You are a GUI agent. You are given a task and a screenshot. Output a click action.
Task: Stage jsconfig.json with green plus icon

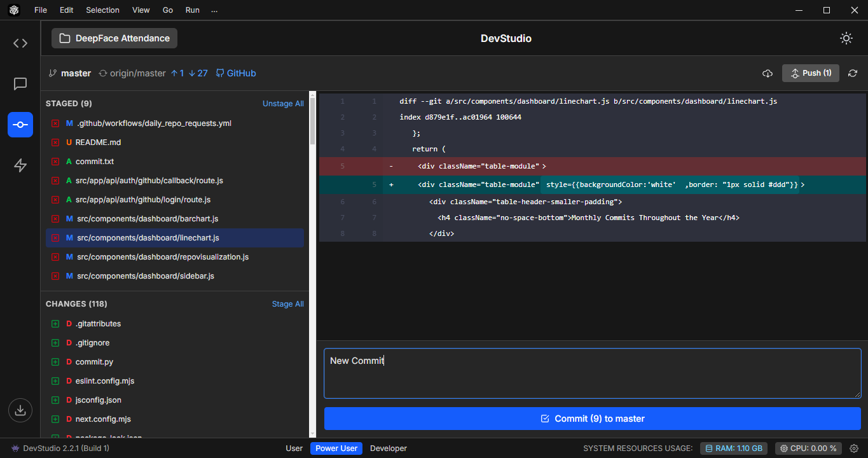click(x=55, y=400)
